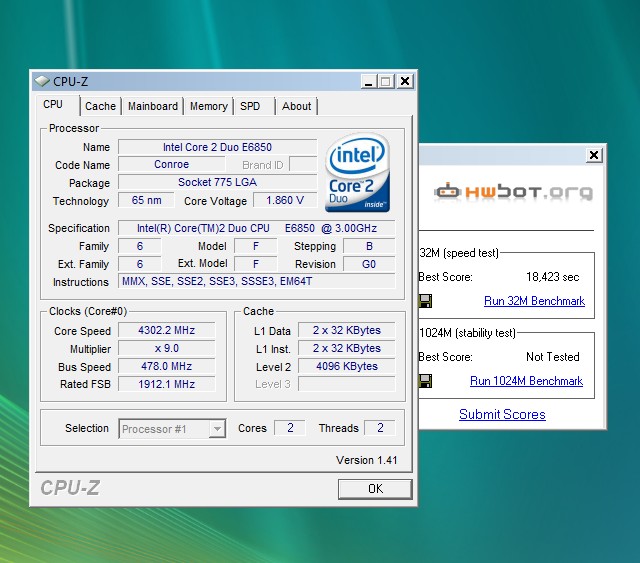Click the Instructions field 'MMX, SSE, SSE2...'
The image size is (640, 563).
[x=256, y=281]
